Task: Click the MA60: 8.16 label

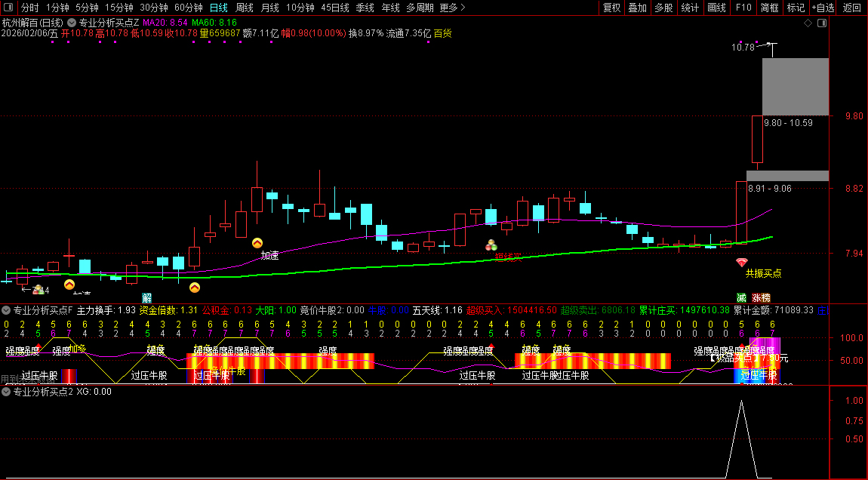Action: point(214,23)
